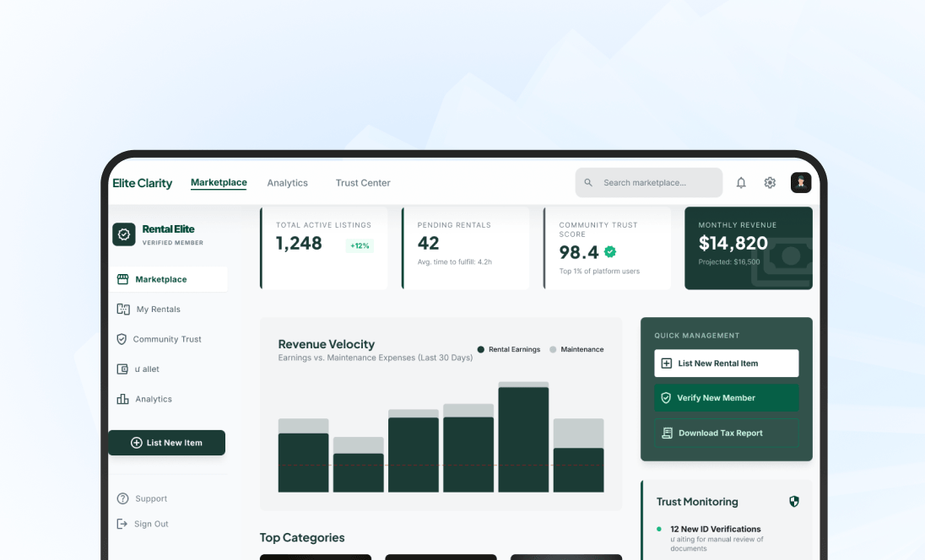Open the notification bell
This screenshot has width=925, height=560.
741,182
